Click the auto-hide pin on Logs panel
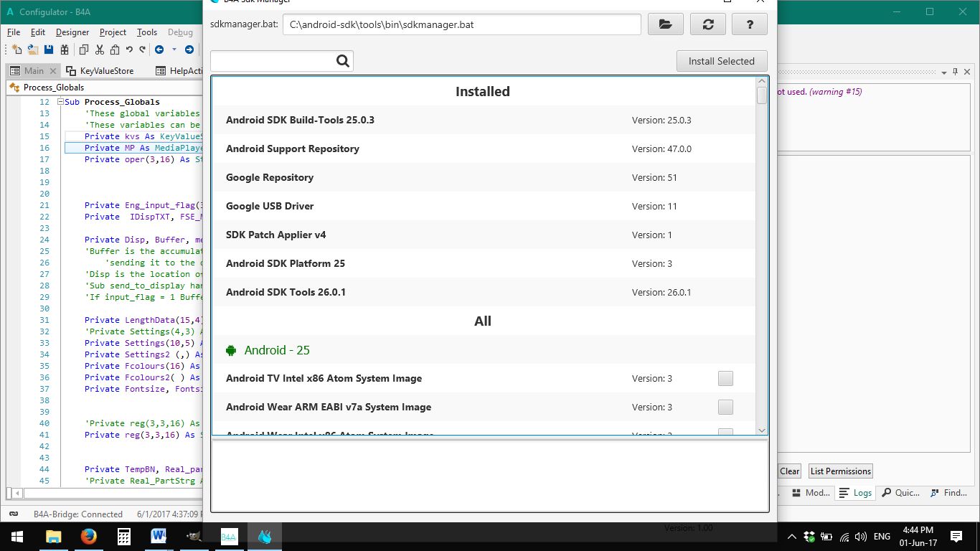This screenshot has height=551, width=980. coord(956,72)
